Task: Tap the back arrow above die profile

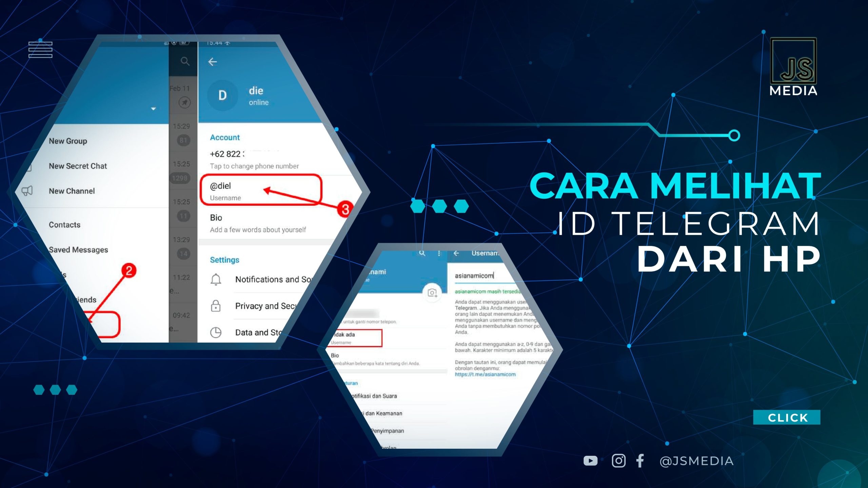Action: 213,62
